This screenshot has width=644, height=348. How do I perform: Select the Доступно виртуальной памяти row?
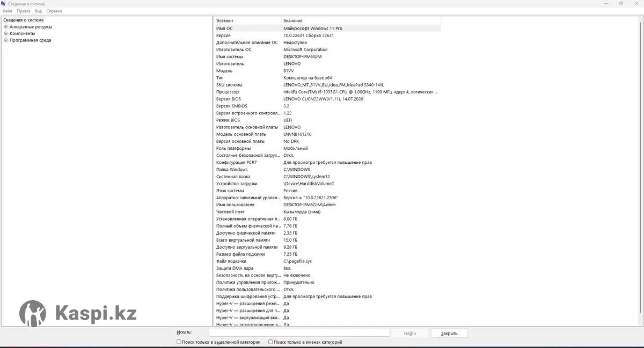coord(327,247)
